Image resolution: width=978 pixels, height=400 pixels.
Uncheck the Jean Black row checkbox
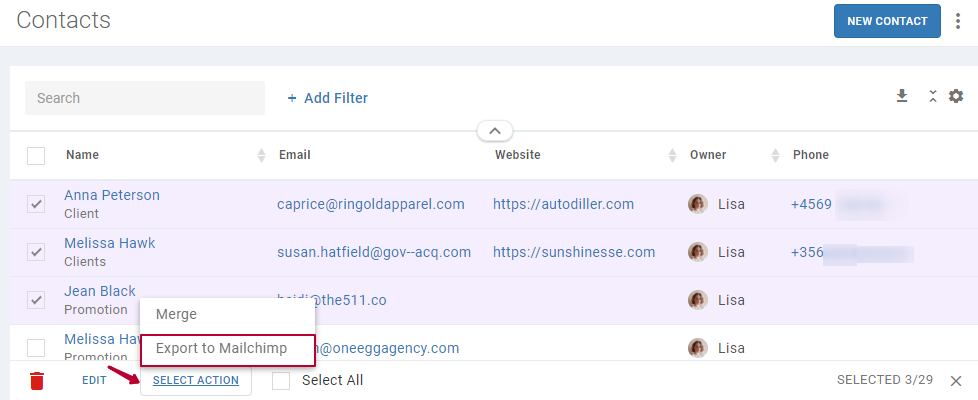tap(36, 300)
